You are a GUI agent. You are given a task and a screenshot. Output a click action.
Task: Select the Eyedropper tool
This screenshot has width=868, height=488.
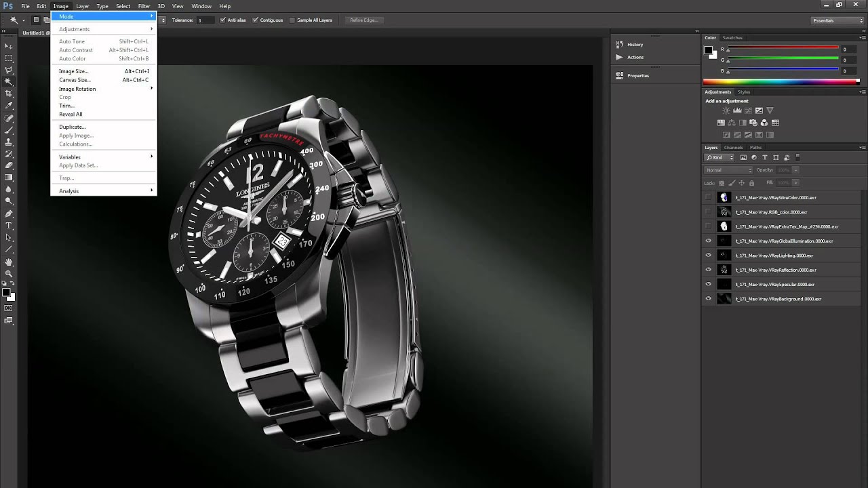tap(9, 106)
